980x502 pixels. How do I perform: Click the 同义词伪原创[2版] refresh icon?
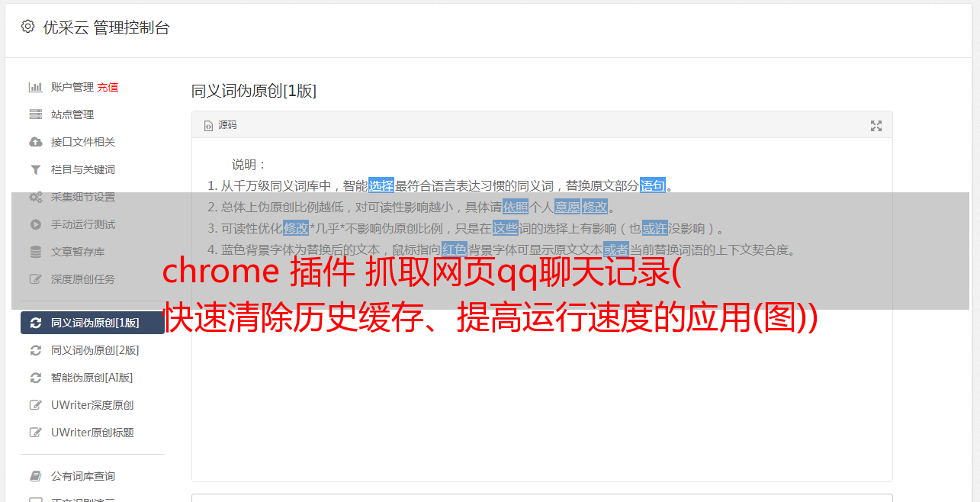tap(35, 350)
